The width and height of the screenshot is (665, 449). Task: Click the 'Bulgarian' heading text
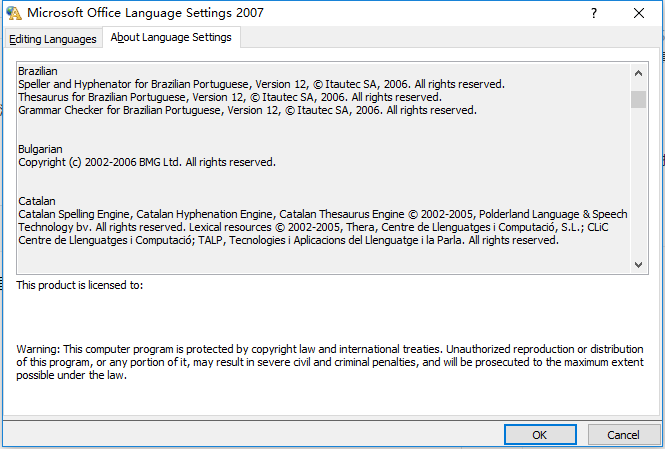(40, 149)
